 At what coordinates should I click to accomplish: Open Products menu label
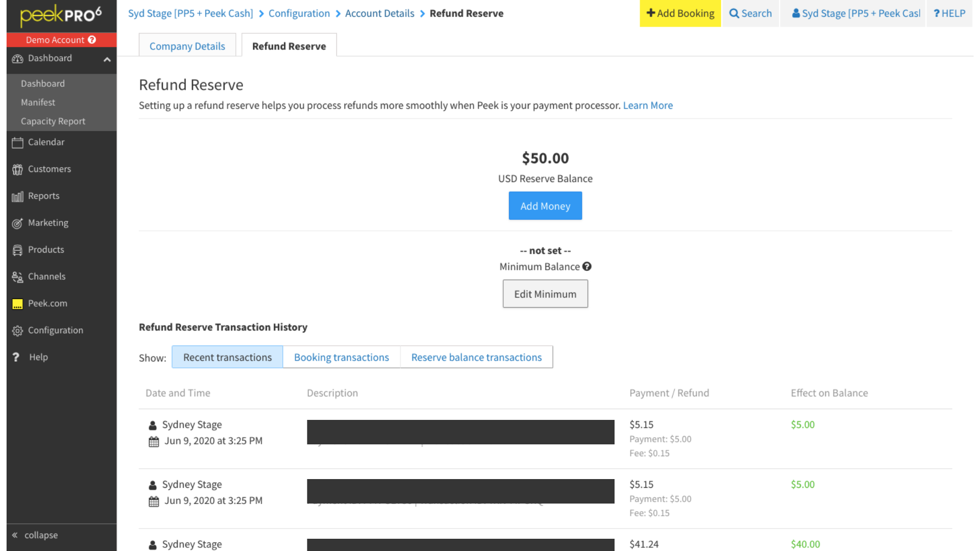coord(46,249)
